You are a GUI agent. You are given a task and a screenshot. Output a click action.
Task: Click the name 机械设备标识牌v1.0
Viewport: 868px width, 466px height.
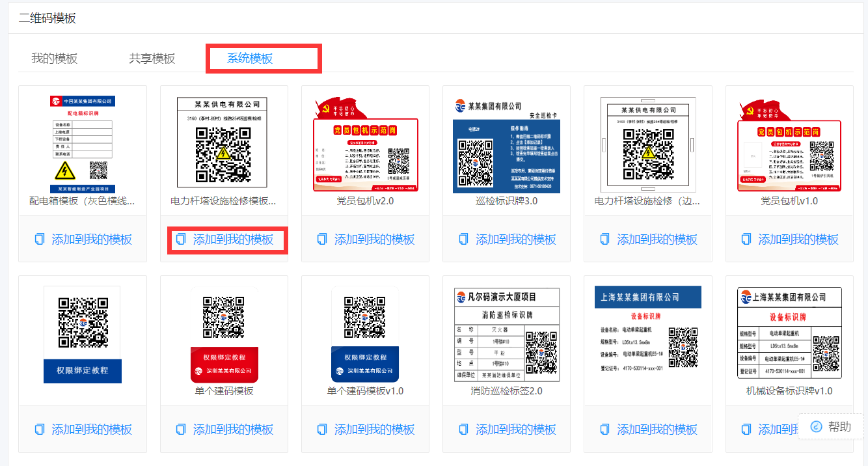coord(789,391)
